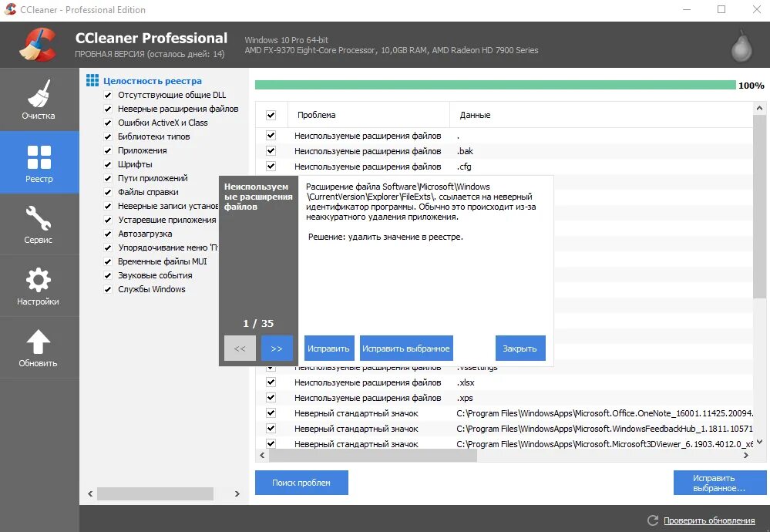Toggle the Шрифты checkbox

click(x=108, y=164)
